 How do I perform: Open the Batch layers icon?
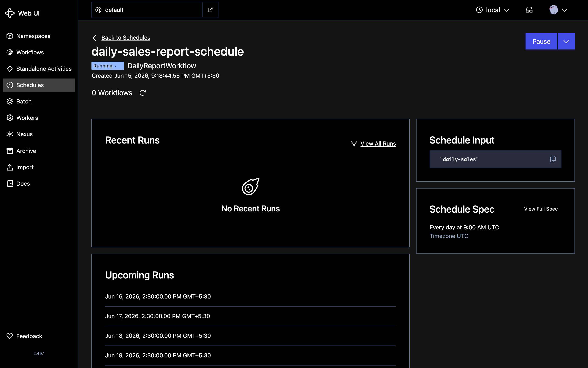coord(10,101)
